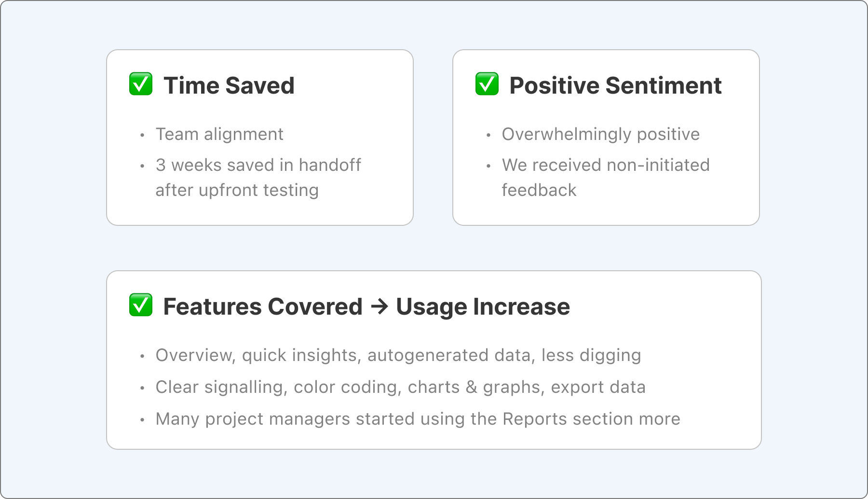Select the Overwhelmingly positive bullet item
This screenshot has height=499, width=868.
coord(600,134)
